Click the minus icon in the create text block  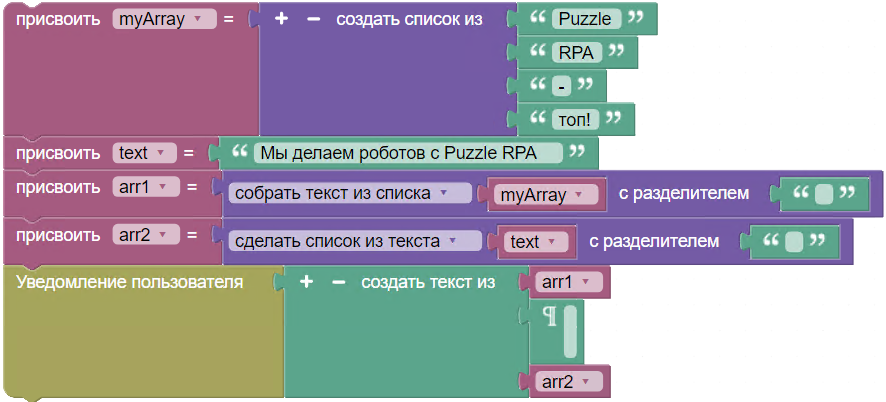tap(338, 282)
